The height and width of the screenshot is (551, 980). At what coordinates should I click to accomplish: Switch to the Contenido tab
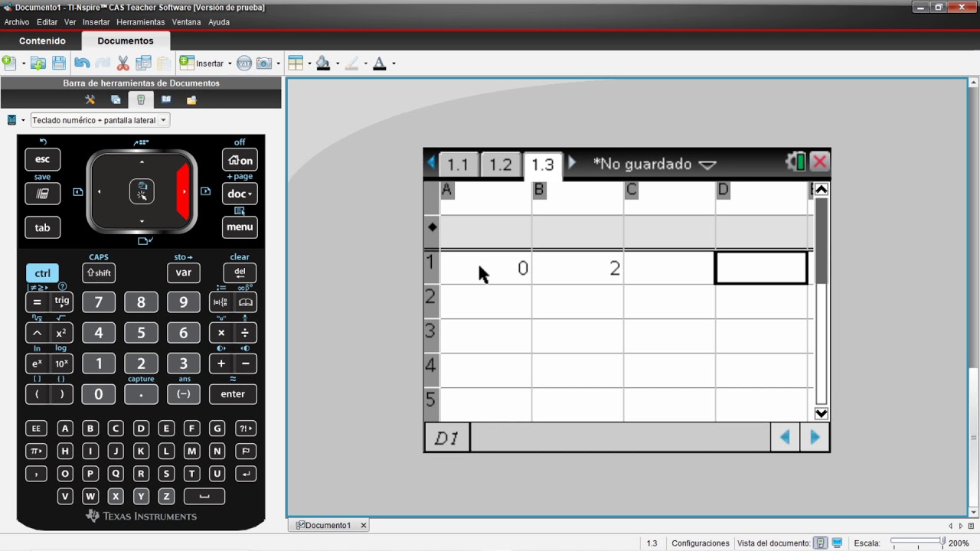42,41
